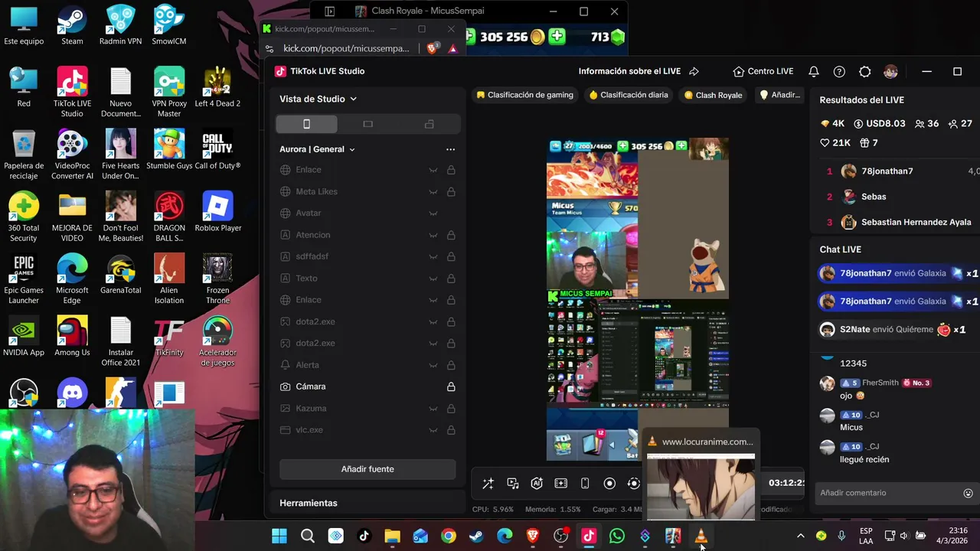
Task: Open the three-dot menu for Aurora scene
Action: click(450, 149)
